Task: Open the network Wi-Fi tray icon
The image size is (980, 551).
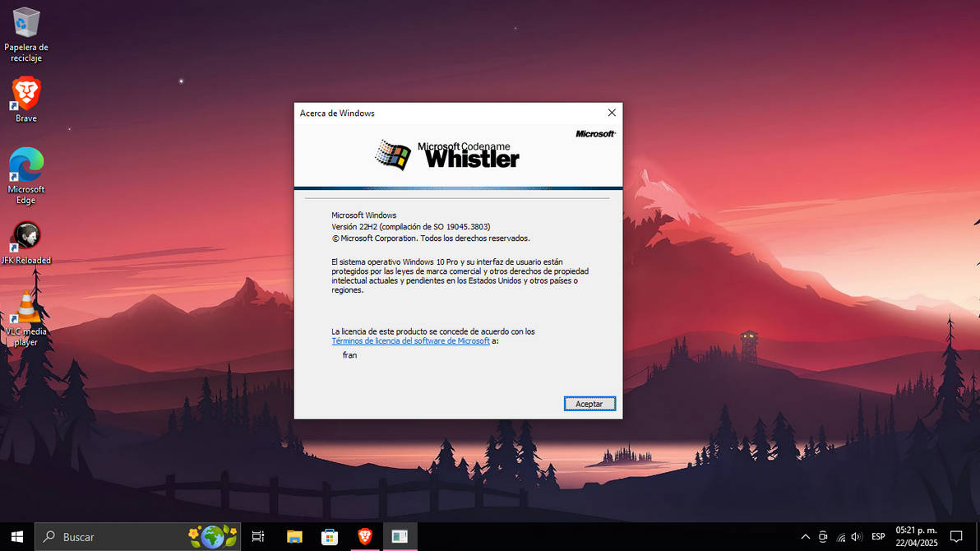Action: pyautogui.click(x=840, y=537)
